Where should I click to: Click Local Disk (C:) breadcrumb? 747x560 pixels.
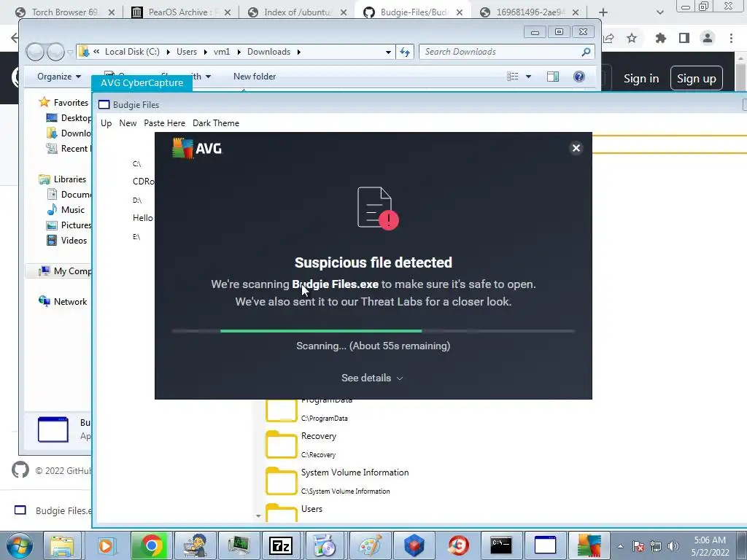[132, 52]
